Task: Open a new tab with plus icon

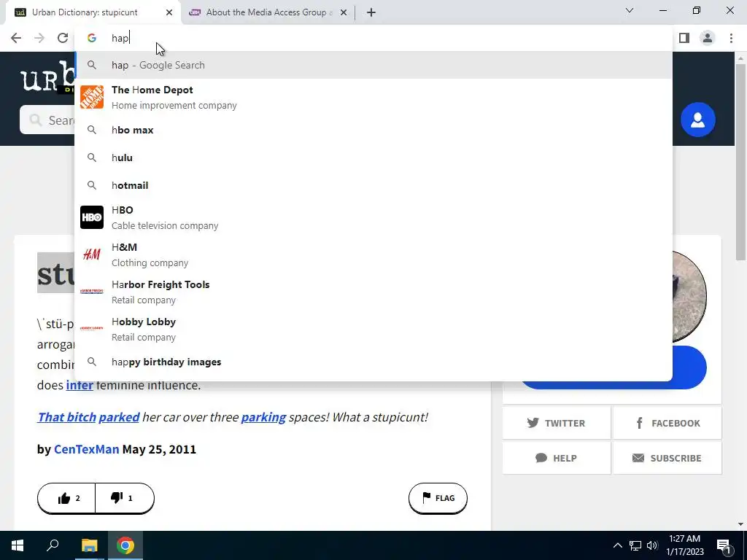Action: [x=371, y=12]
